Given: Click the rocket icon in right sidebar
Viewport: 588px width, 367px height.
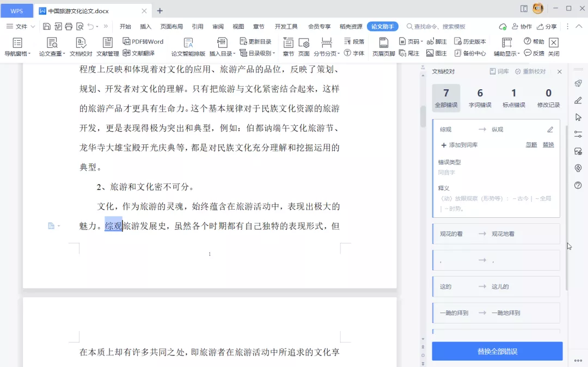Looking at the screenshot, I should coord(578,83).
